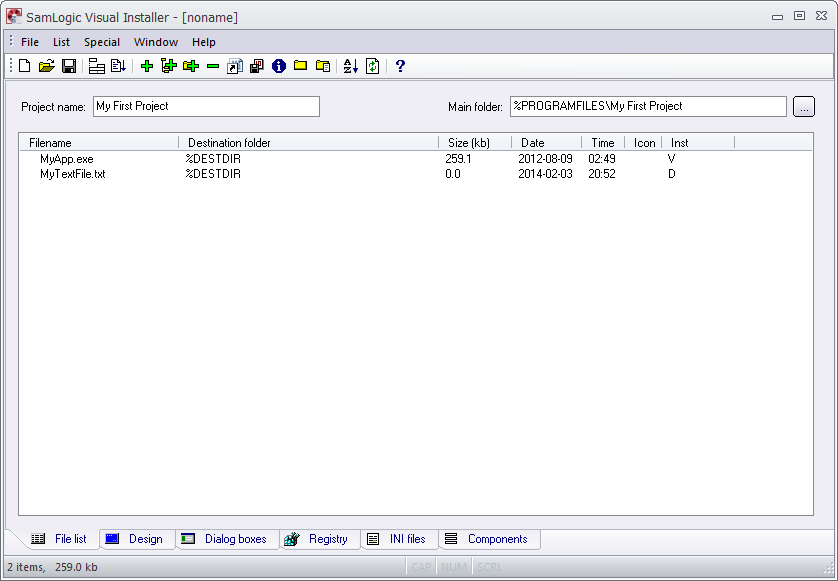Click %DESTDIR in the MyApp.exe row

213,159
